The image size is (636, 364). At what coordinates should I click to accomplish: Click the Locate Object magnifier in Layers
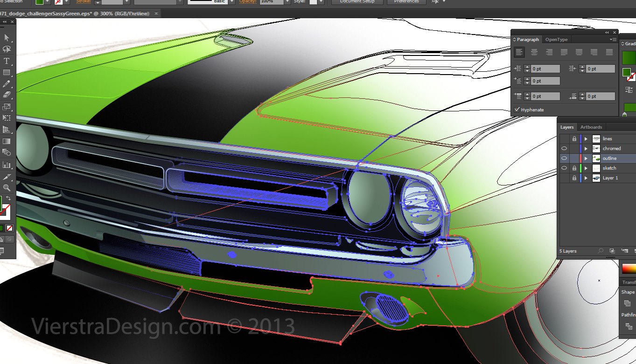point(601,251)
